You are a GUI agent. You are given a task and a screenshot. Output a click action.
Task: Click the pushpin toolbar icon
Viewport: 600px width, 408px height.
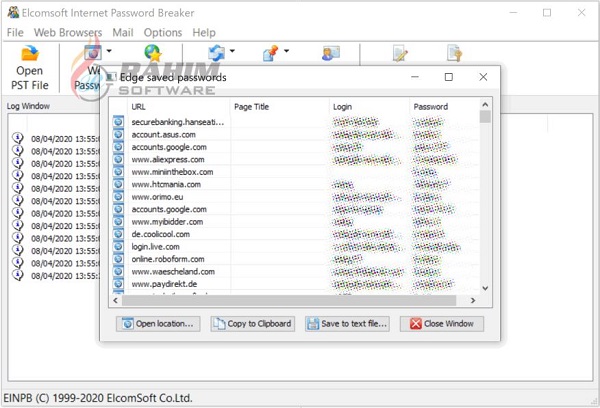(x=271, y=53)
